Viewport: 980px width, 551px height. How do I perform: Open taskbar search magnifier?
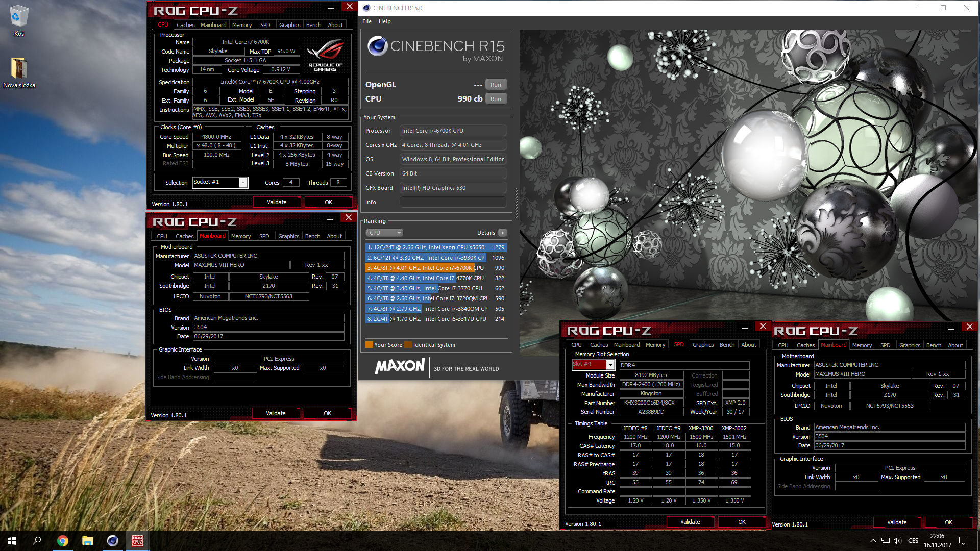pos(37,541)
